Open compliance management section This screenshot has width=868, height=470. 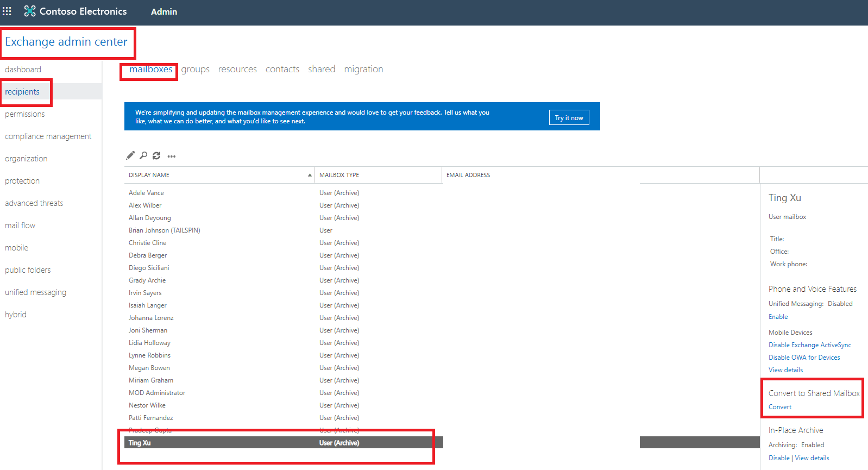[x=48, y=136]
